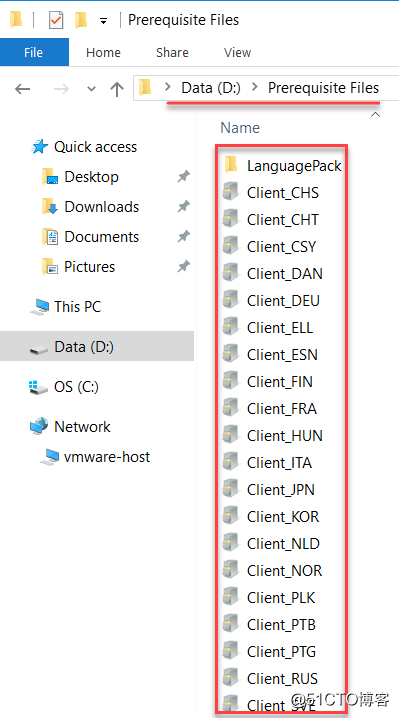The height and width of the screenshot is (718, 399).
Task: Open Downloads in the navigation pane
Action: (102, 207)
